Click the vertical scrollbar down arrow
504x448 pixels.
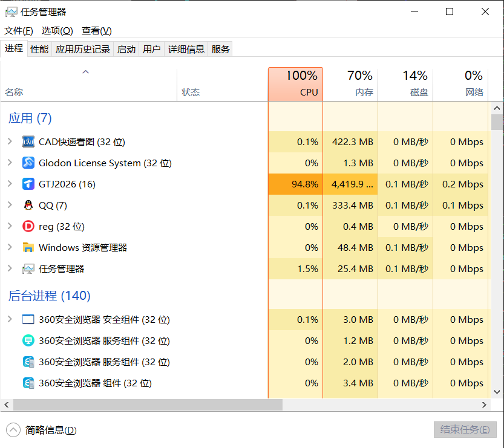click(497, 392)
